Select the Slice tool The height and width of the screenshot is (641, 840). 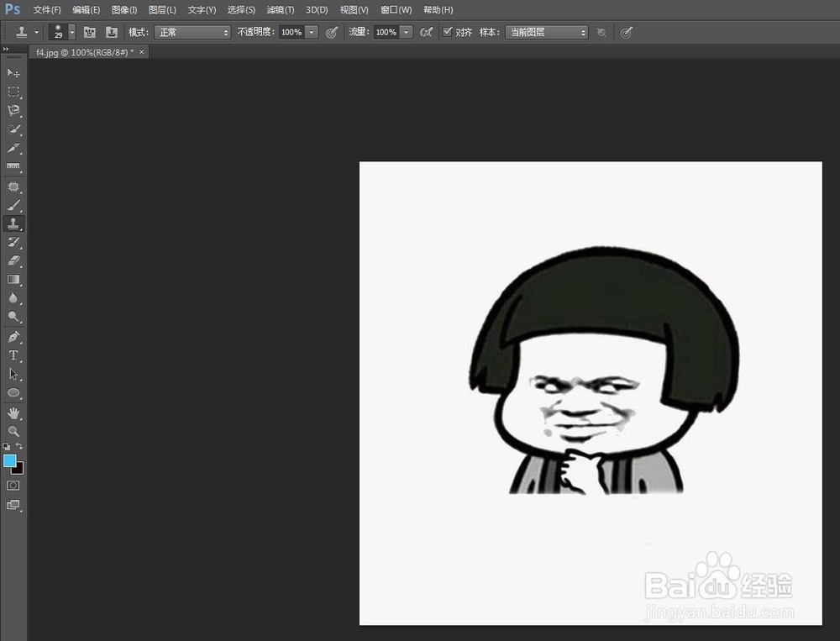(13, 148)
